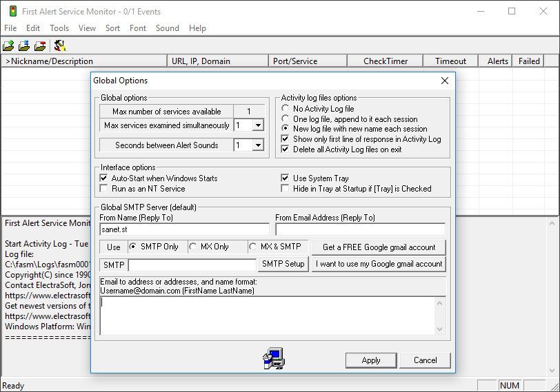Click the computer setup icon beside Apply
This screenshot has width=560, height=392.
(273, 359)
